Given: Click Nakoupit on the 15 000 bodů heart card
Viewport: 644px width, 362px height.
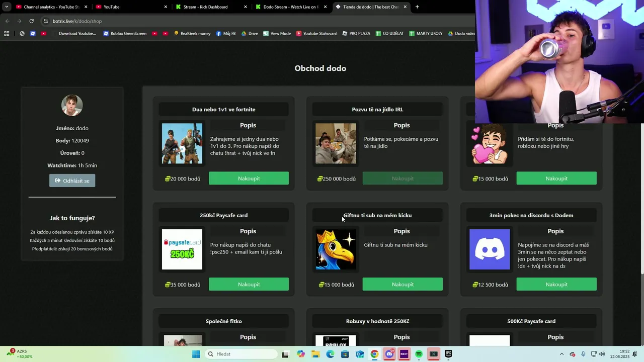Looking at the screenshot, I should (556, 178).
